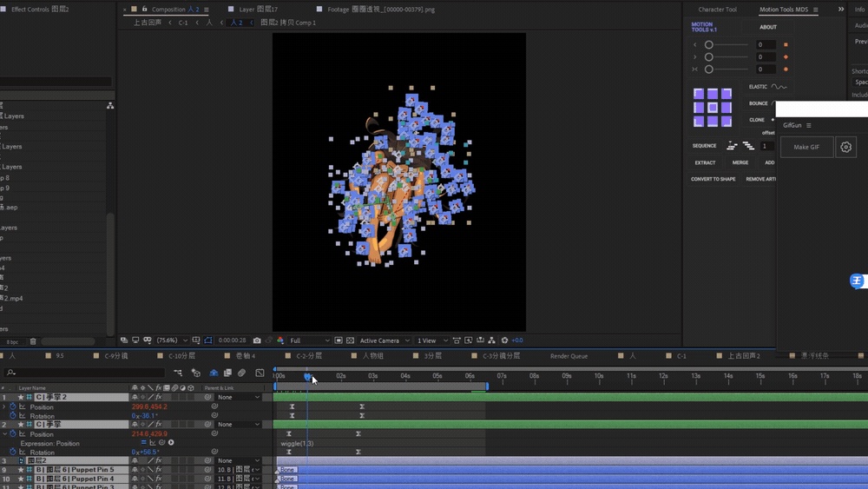The height and width of the screenshot is (489, 868).
Task: Toggle Rotation stopwatch on 手掌 layer
Action: pyautogui.click(x=13, y=452)
